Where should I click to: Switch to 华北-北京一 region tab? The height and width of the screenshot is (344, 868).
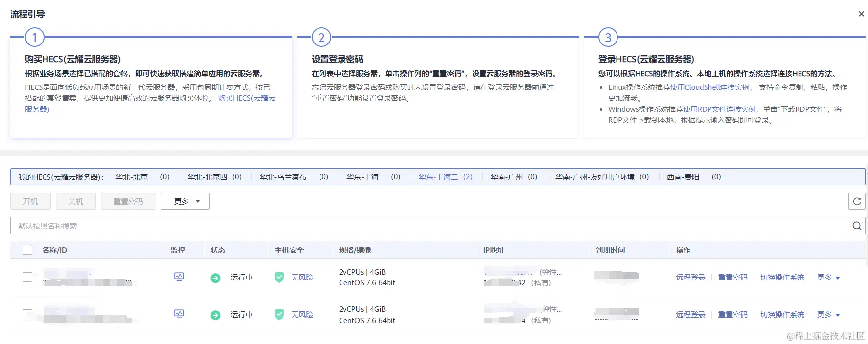(x=142, y=177)
